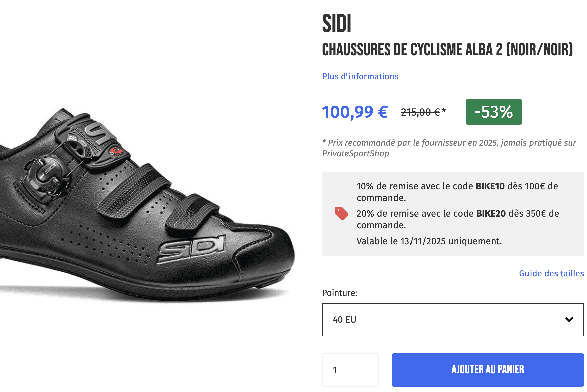The width and height of the screenshot is (587, 392).
Task: Click the chevron on the 40 EU selector
Action: [x=568, y=319]
